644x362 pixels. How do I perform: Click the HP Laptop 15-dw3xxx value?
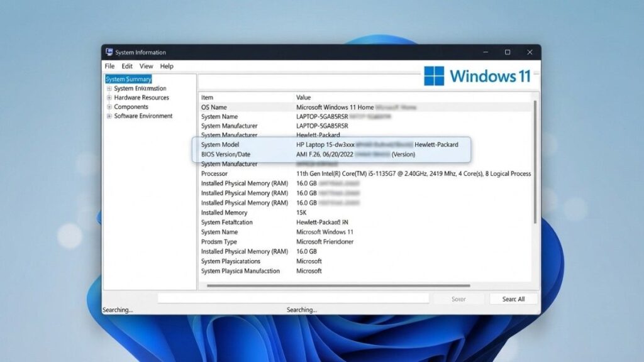[x=325, y=145]
